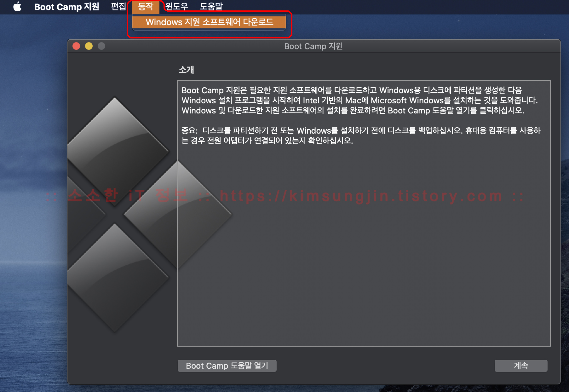Click the paragraph starting with 중요:
This screenshot has height=392, width=569.
[x=361, y=135]
